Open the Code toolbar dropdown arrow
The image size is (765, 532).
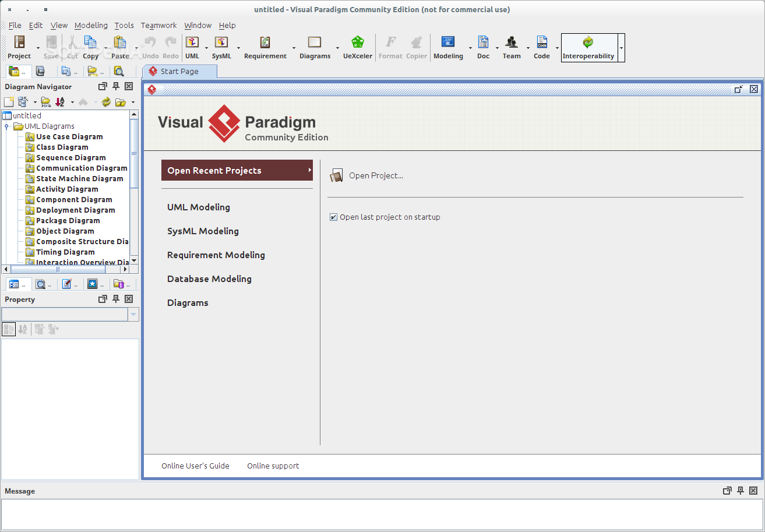pyautogui.click(x=557, y=48)
